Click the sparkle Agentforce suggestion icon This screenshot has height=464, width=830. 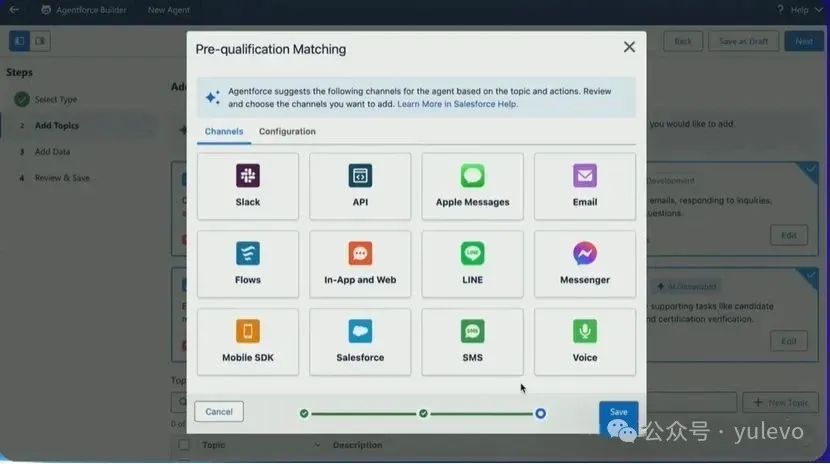pos(213,97)
